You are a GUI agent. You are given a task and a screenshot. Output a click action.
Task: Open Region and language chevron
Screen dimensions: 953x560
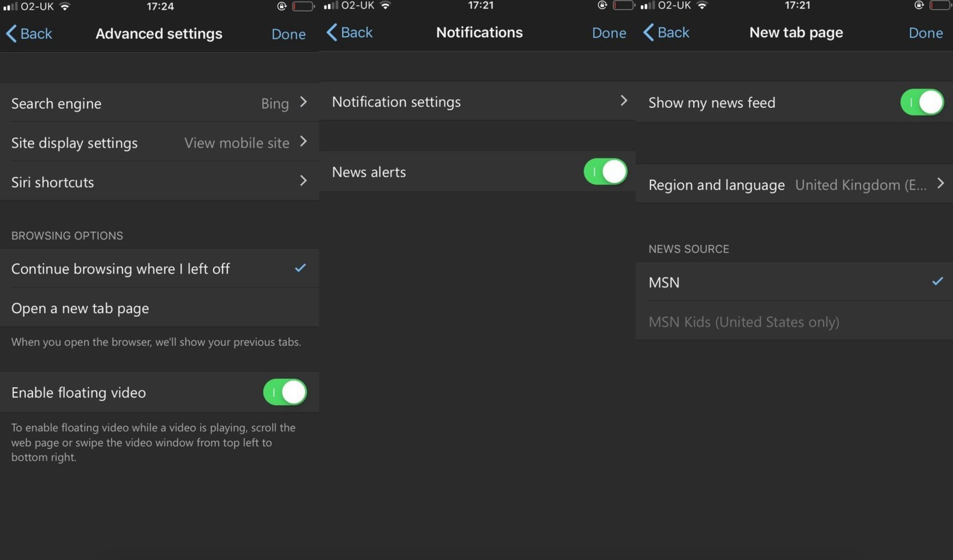[x=941, y=184]
